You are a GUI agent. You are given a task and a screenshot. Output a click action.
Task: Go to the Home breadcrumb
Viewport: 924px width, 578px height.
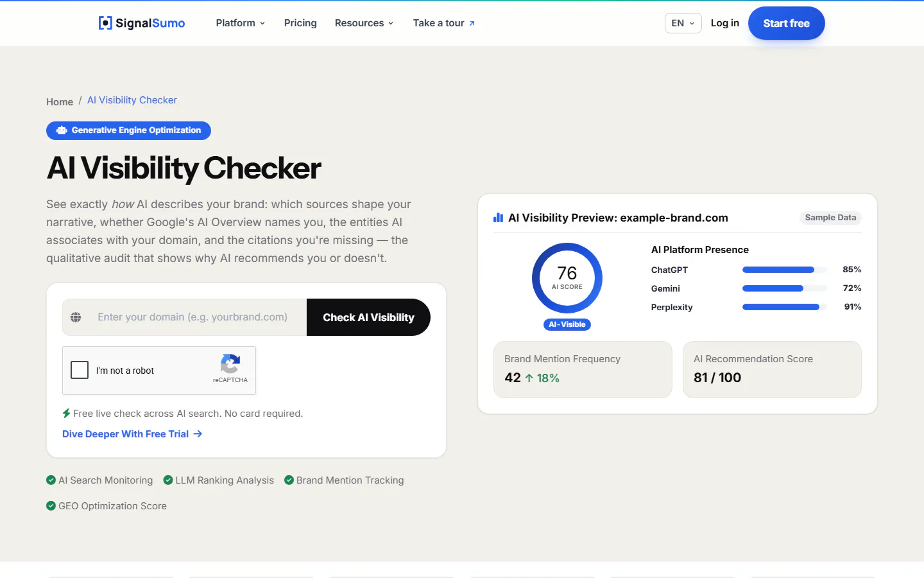click(x=60, y=102)
